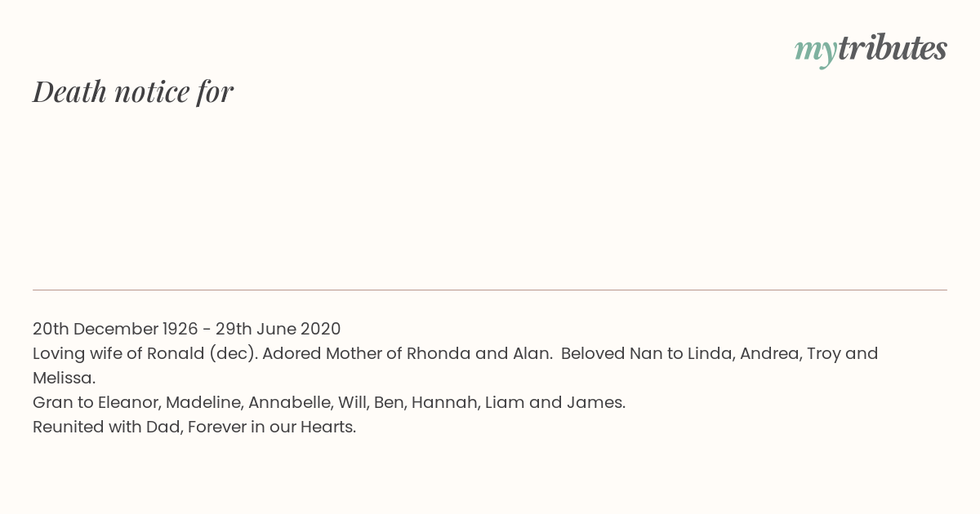
Task: Click the date range 20th December 1926
Action: click(115, 329)
